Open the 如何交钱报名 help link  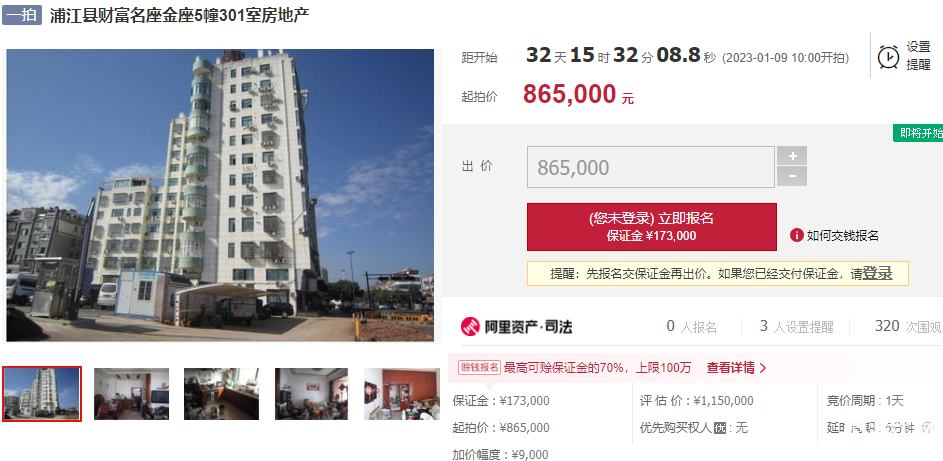click(843, 236)
